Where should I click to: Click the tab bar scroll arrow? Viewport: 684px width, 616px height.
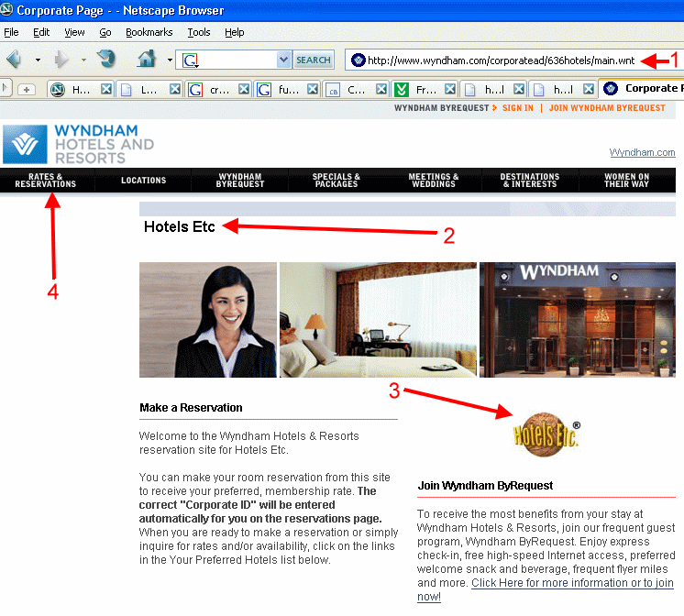coord(6,88)
